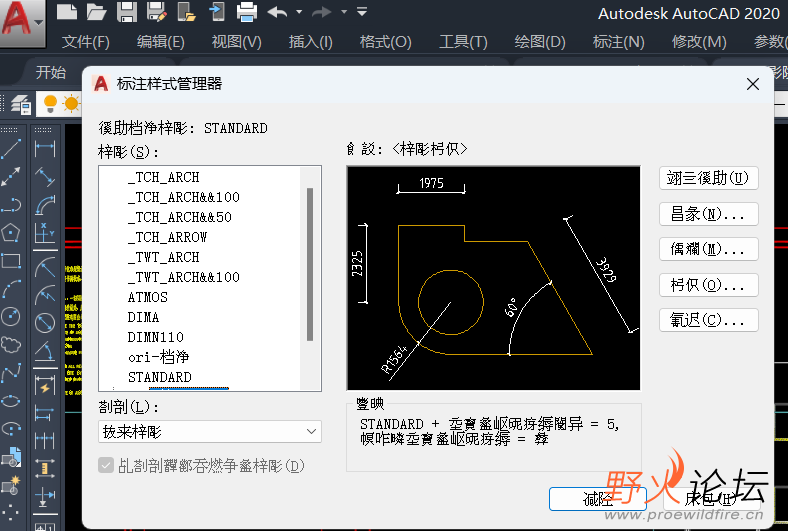Select the Arc Length dimension tool
Image resolution: width=788 pixels, height=531 pixels.
45,204
